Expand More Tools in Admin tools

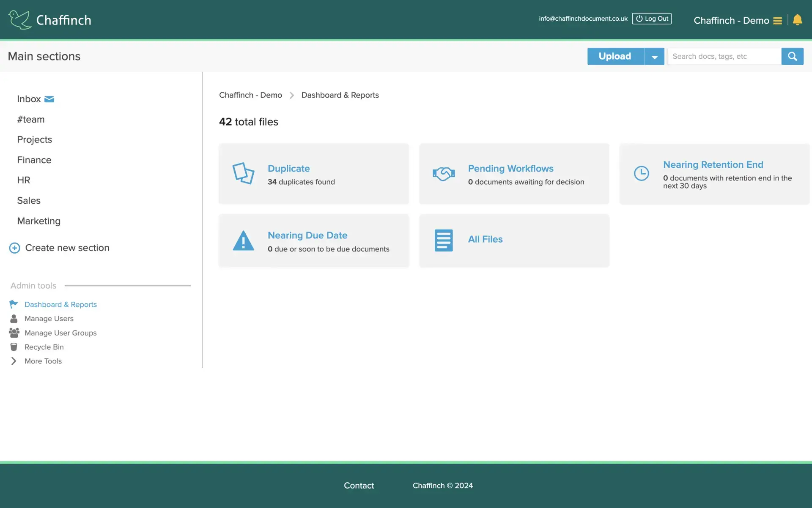click(43, 361)
